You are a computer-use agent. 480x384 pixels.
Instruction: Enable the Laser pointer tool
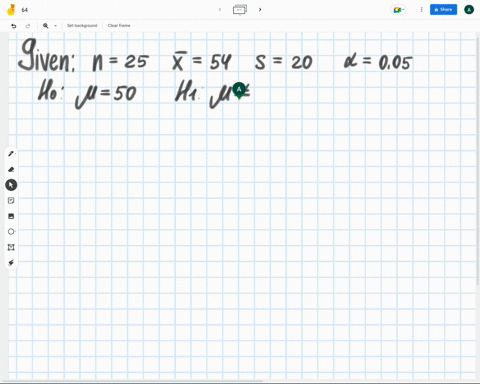(11, 263)
